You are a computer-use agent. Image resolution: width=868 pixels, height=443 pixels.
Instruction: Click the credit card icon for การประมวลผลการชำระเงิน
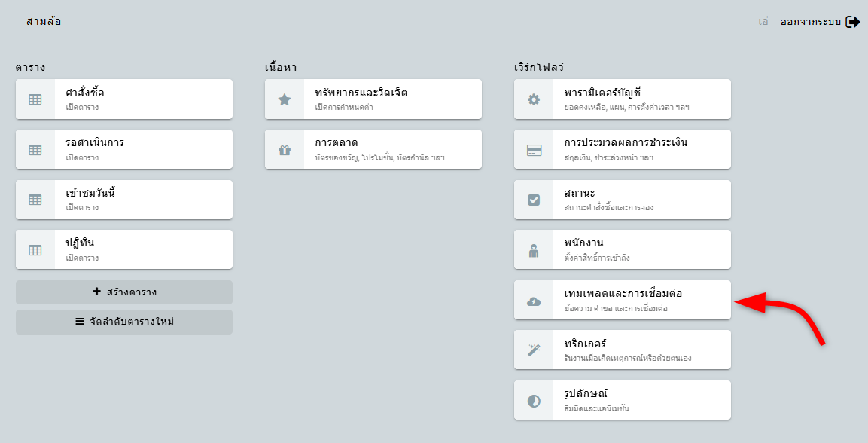click(x=534, y=149)
